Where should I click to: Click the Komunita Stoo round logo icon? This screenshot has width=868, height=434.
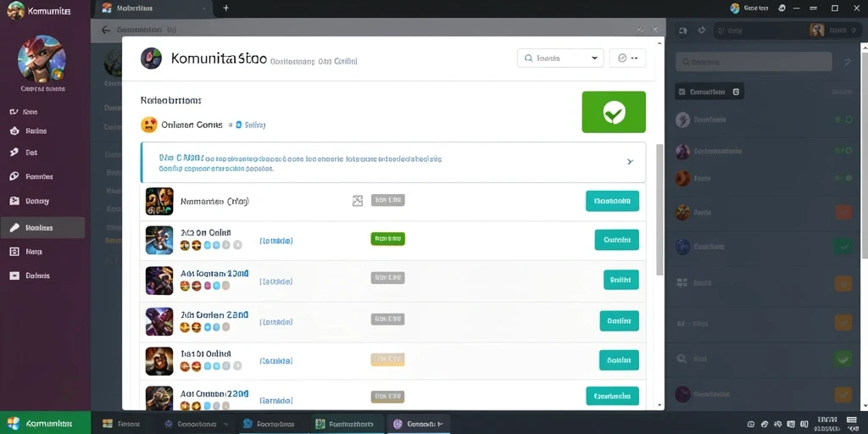pos(151,58)
